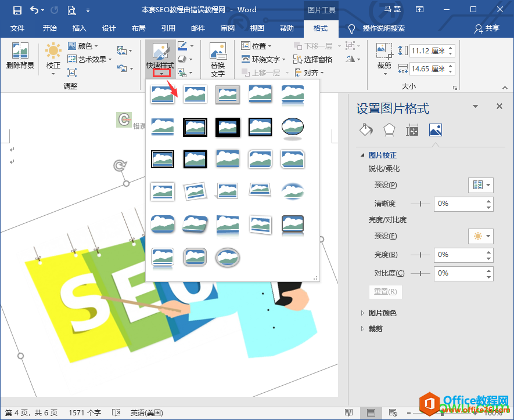Click the Change Picture icon
This screenshot has width=514, height=420.
point(122,50)
